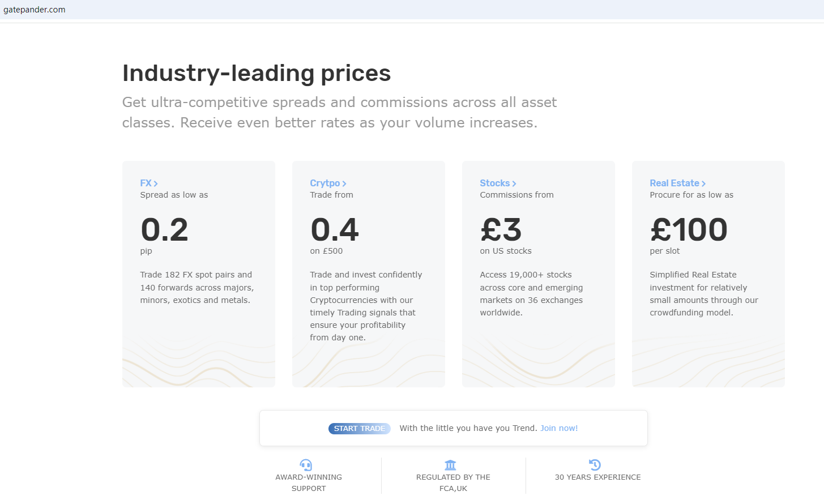Open the Real Estate link
Image resolution: width=824 pixels, height=504 pixels.
coord(674,183)
